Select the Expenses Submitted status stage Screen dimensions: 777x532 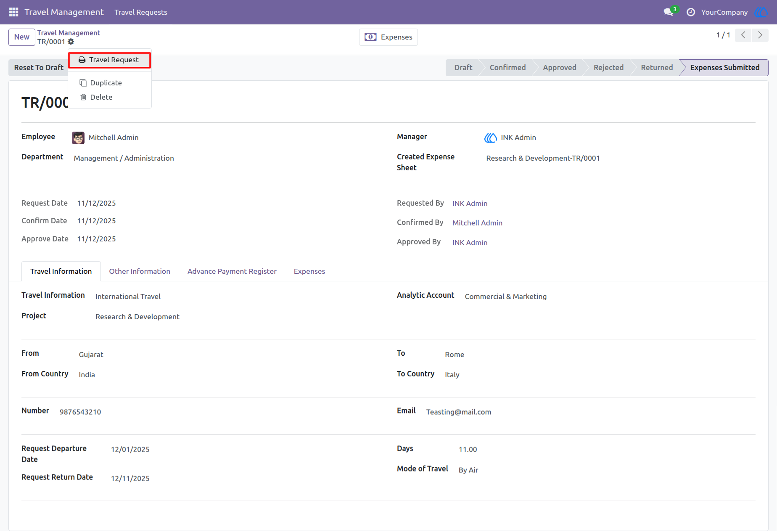(x=725, y=68)
